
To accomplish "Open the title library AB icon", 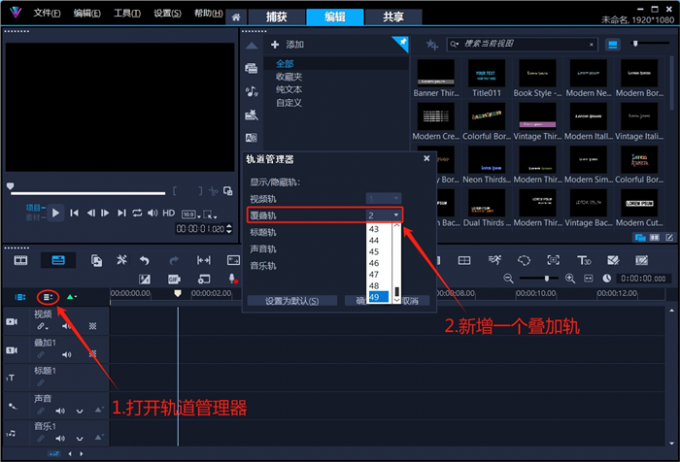I will (252, 138).
